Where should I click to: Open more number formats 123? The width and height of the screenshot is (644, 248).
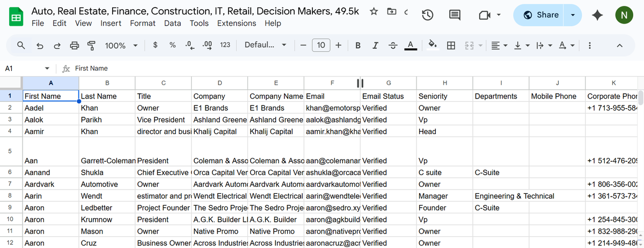tap(225, 45)
